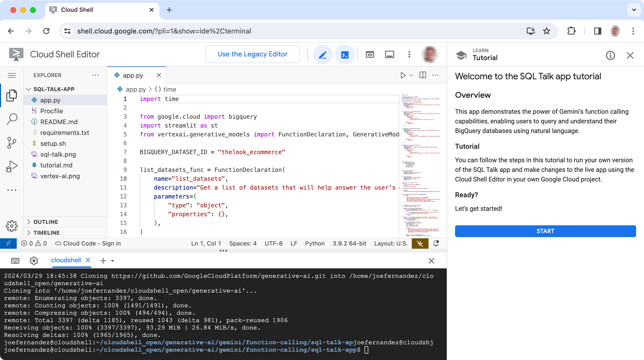
Task: Open the terminal settings gear icon
Action: tap(34, 260)
